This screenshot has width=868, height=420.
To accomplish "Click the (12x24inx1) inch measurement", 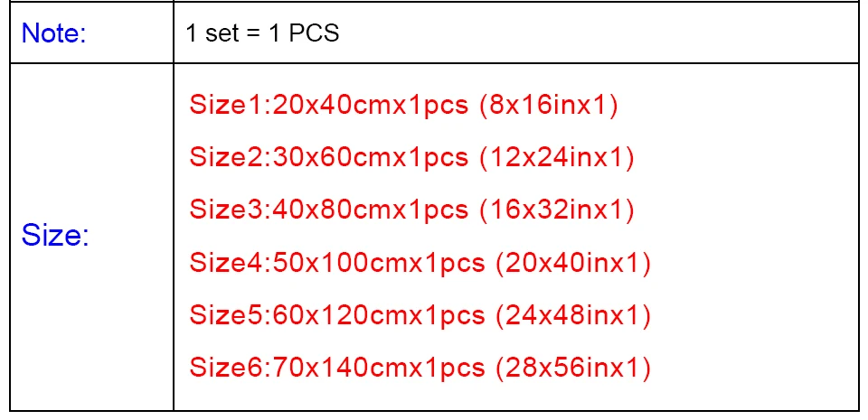I will click(x=557, y=157).
